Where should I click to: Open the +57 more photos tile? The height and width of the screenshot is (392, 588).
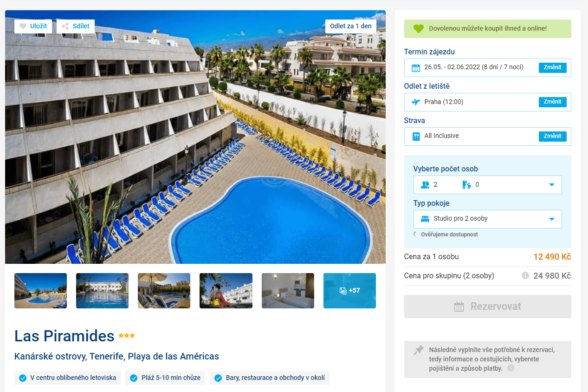click(x=349, y=291)
